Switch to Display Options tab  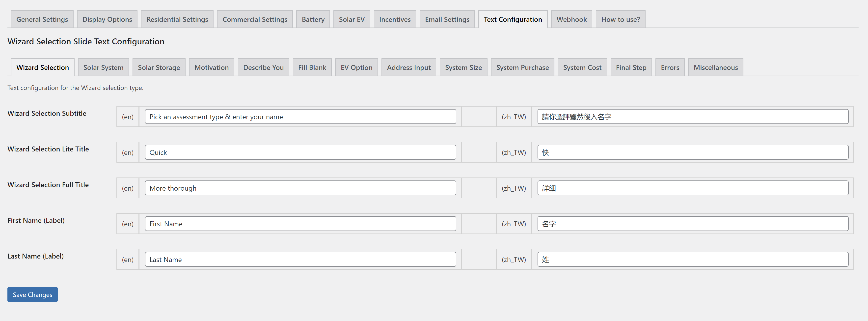click(107, 20)
